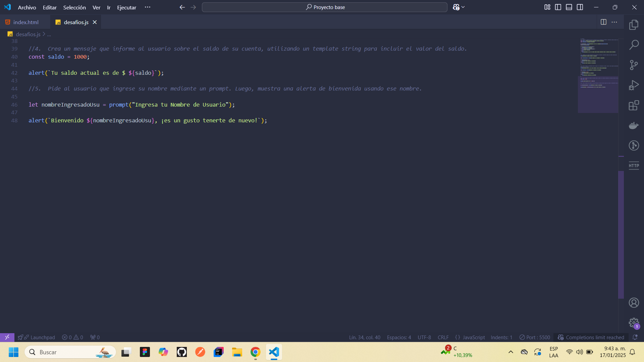Select the desafios.js tab

click(x=76, y=22)
